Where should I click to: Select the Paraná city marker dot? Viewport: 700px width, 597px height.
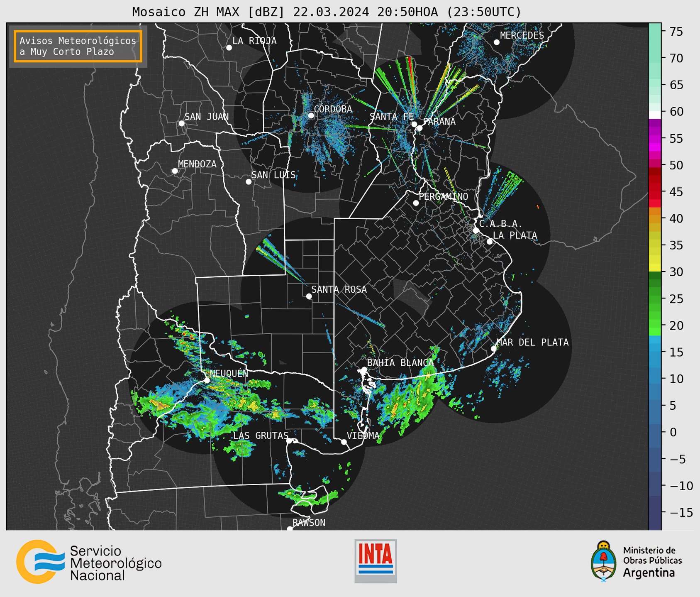pos(420,128)
